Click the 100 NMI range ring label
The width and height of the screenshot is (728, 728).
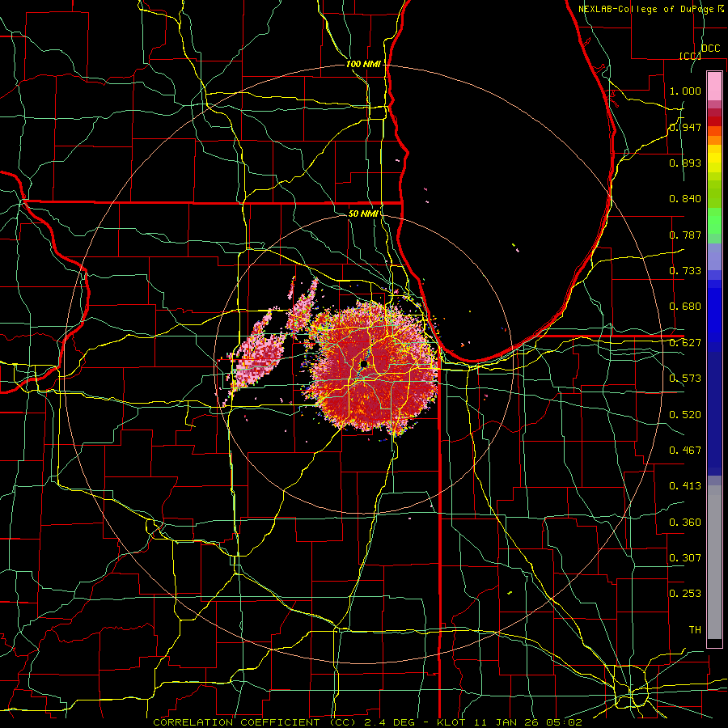[363, 64]
